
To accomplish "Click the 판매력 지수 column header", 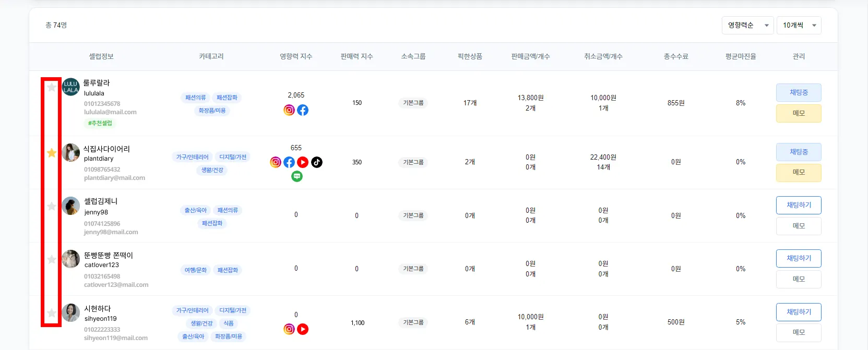I will (x=356, y=56).
